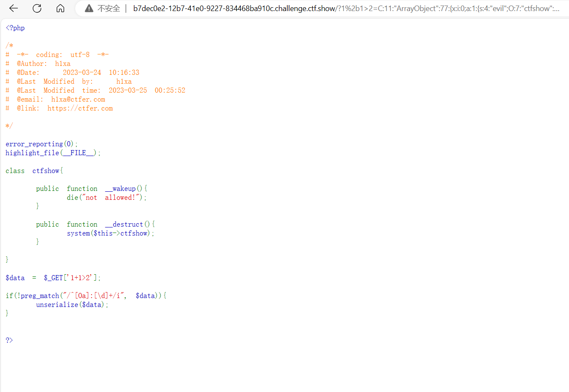Click the preg_match condition line
This screenshot has height=392, width=569.
coord(85,295)
